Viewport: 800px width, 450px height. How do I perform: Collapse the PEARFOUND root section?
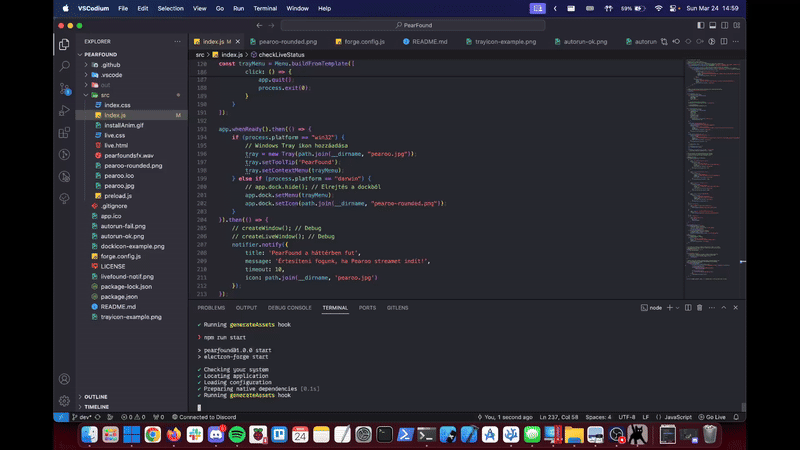pos(132,55)
